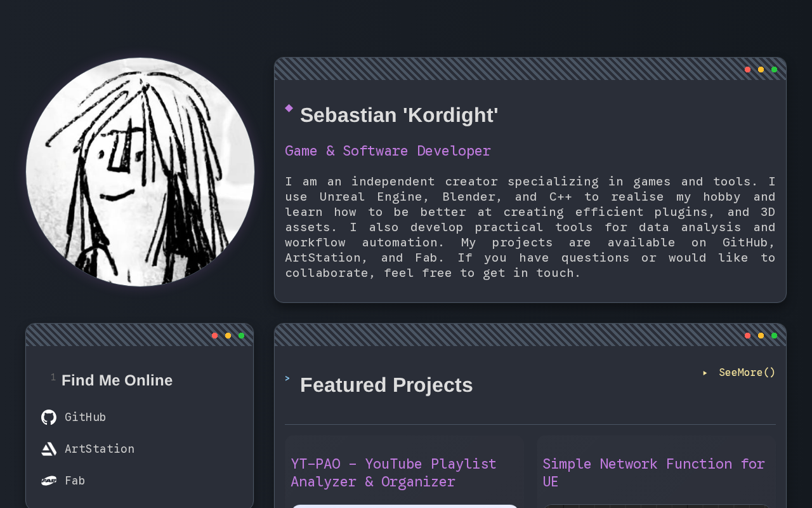Expand projects with the SeeMore() arrow
Image resolution: width=812 pixels, height=508 pixels.
tap(705, 373)
